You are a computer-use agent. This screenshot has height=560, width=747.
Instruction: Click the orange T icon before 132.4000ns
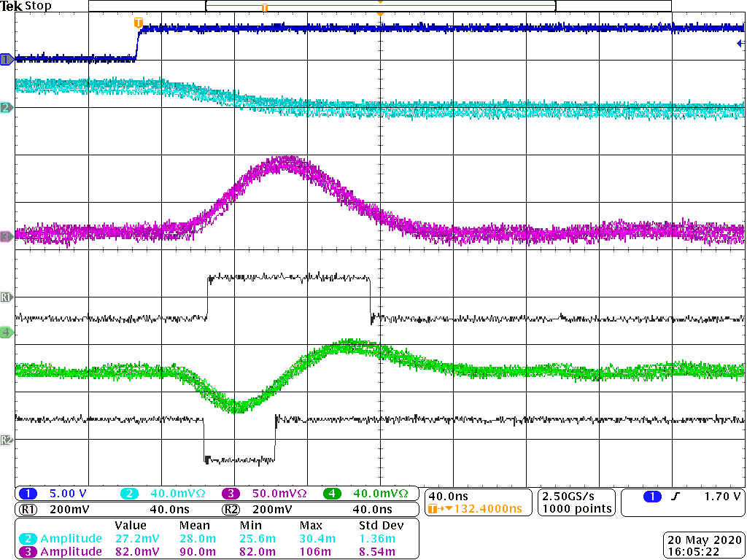(433, 509)
